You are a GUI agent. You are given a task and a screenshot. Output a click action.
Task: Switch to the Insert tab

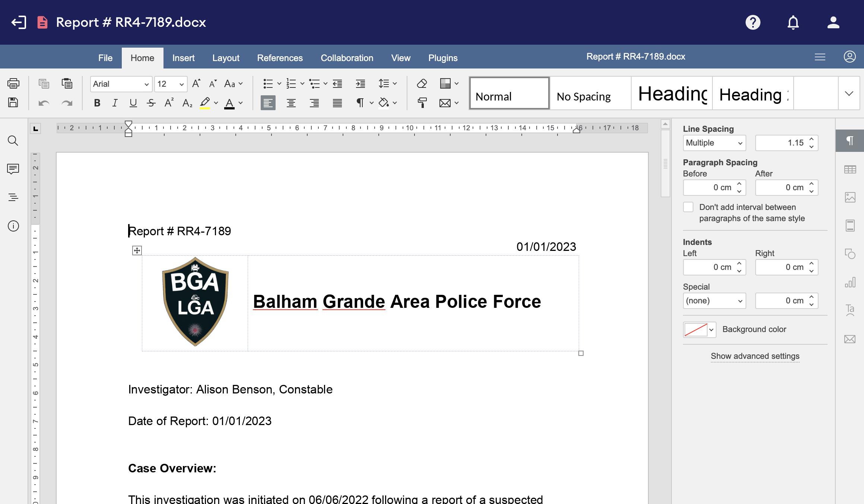pos(183,58)
